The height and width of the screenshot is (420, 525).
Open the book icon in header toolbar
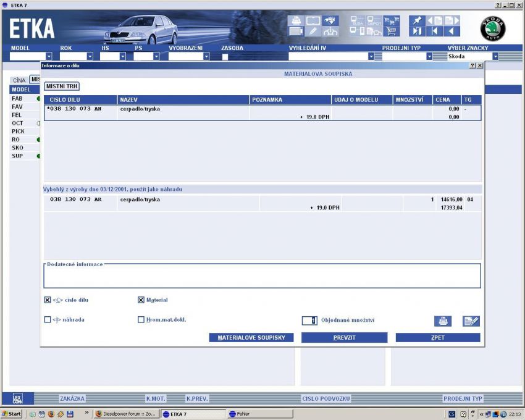click(313, 21)
